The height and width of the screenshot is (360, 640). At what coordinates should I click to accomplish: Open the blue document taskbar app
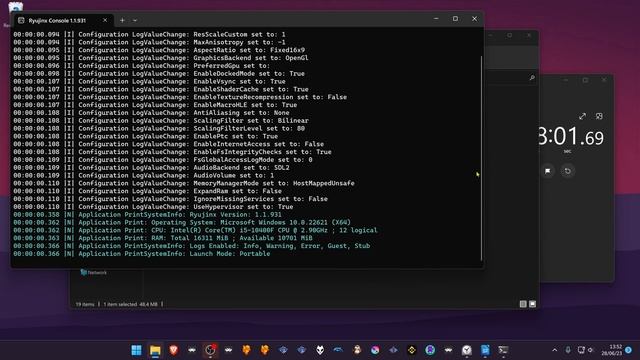click(485, 350)
